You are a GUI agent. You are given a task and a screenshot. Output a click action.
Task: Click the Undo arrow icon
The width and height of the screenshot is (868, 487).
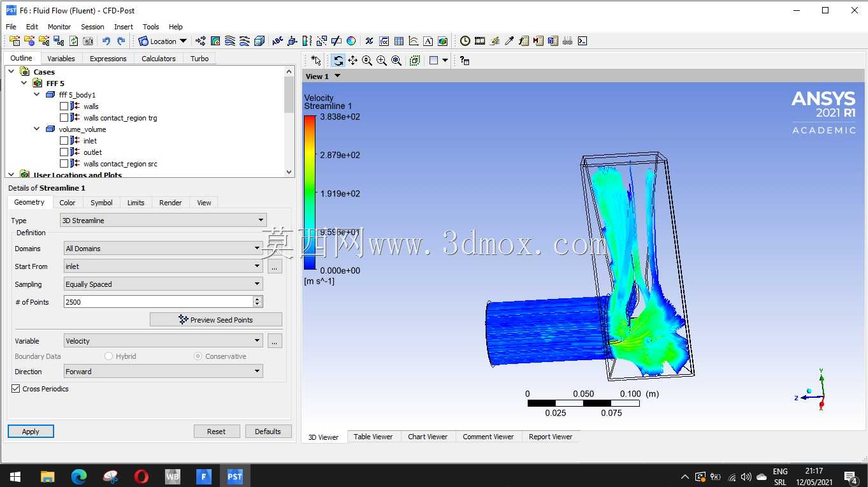(x=106, y=41)
